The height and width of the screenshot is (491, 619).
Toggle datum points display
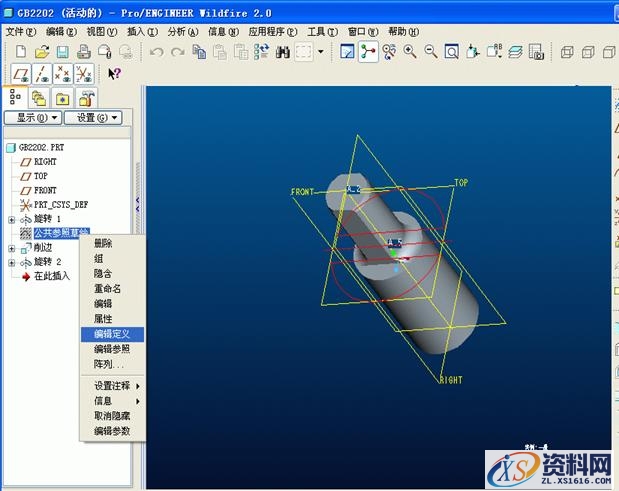point(63,74)
